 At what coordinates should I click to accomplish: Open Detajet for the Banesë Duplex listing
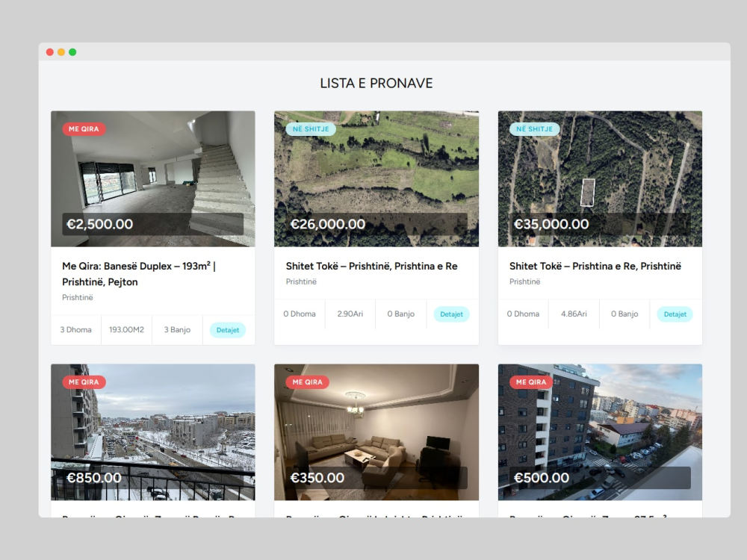click(x=228, y=330)
